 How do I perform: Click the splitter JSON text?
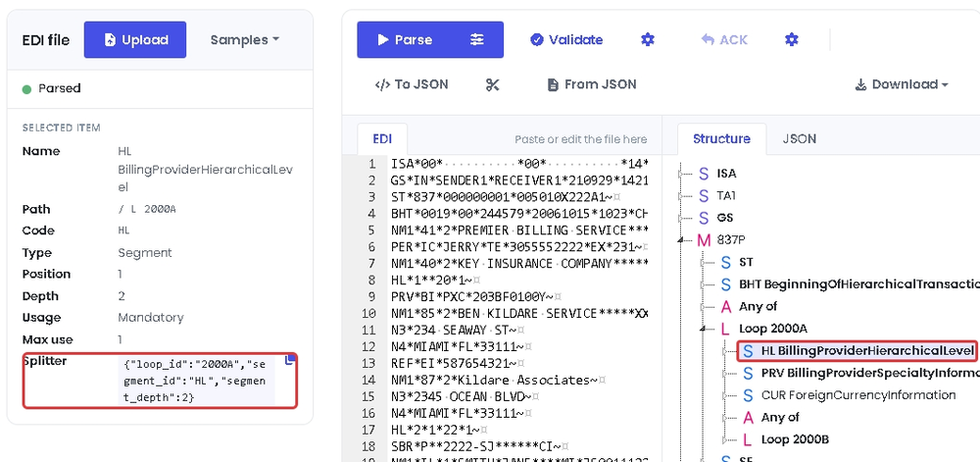[196, 381]
